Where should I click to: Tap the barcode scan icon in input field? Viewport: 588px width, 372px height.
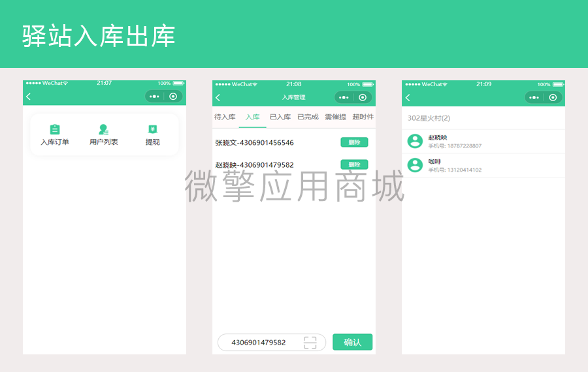(x=310, y=343)
